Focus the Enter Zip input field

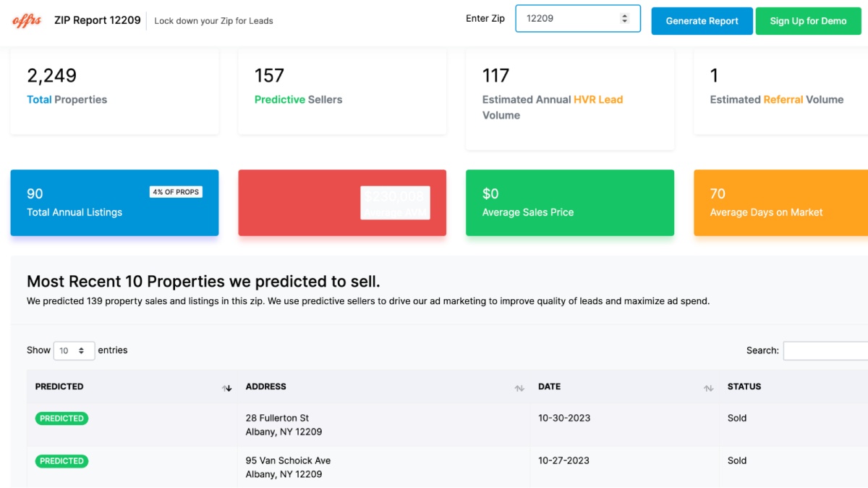click(x=568, y=19)
